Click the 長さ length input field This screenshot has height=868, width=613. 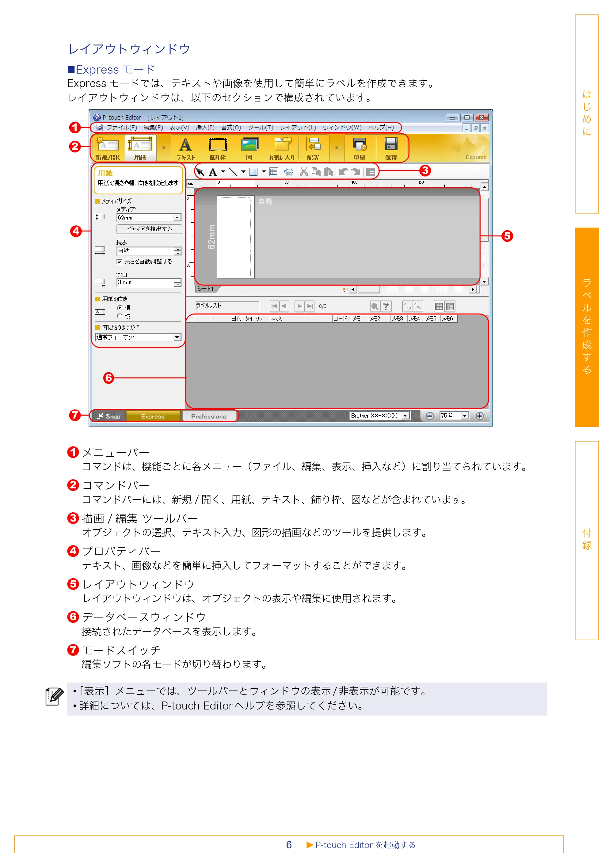[x=145, y=251]
